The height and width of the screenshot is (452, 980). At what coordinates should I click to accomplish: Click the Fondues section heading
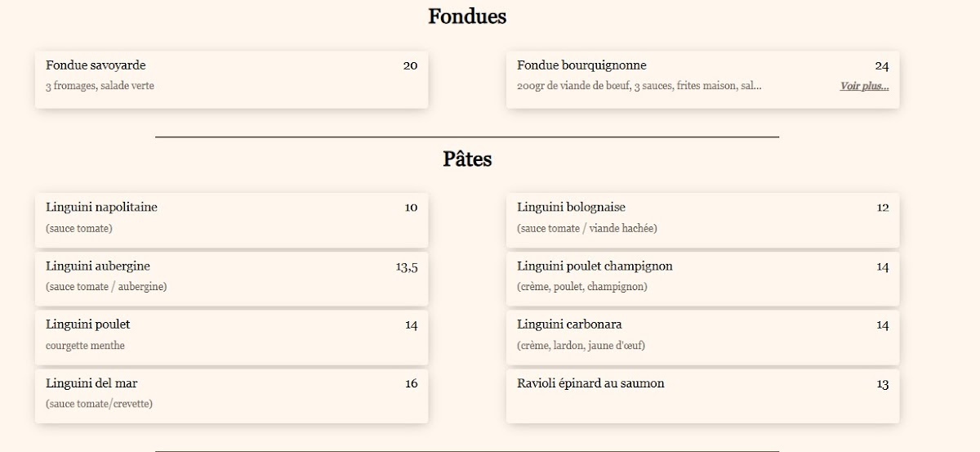point(467,16)
